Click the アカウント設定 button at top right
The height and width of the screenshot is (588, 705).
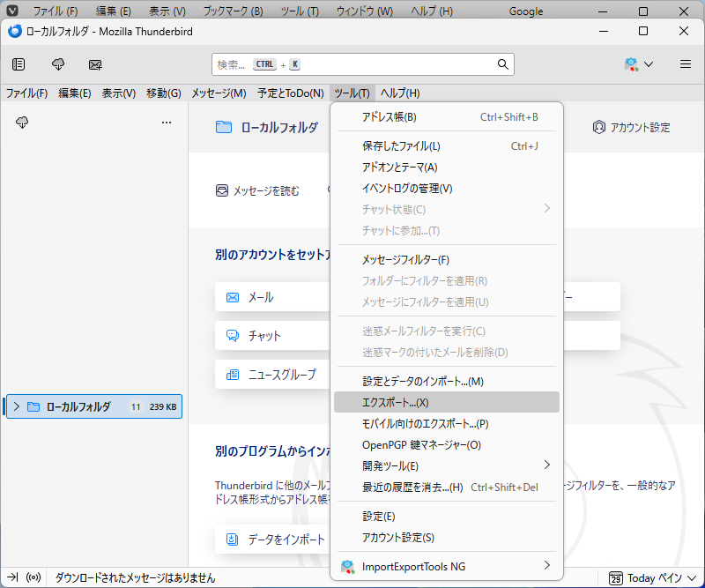(631, 127)
